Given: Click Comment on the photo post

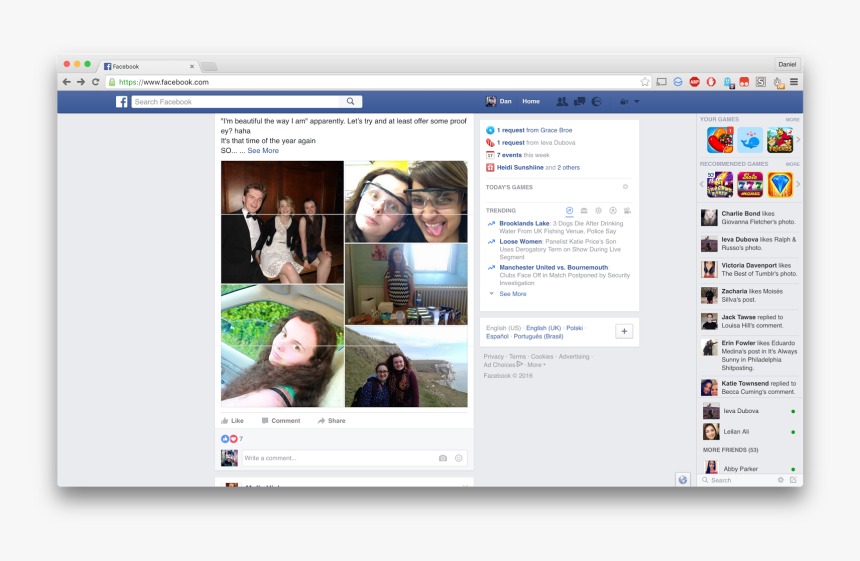Looking at the screenshot, I should (x=281, y=421).
